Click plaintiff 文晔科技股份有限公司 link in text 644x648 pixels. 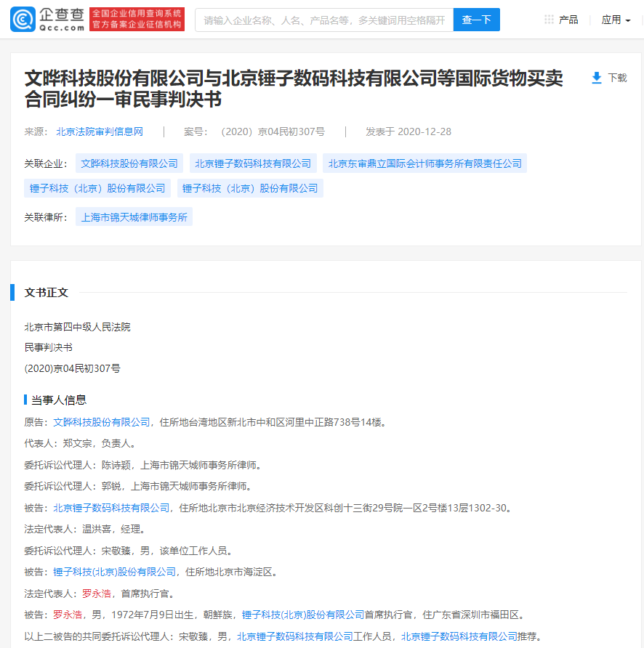point(102,421)
